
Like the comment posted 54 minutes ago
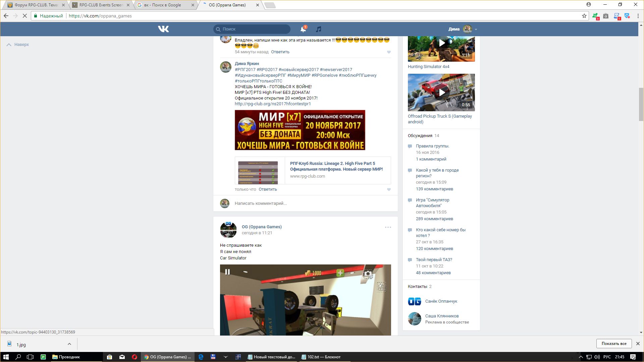click(x=389, y=52)
